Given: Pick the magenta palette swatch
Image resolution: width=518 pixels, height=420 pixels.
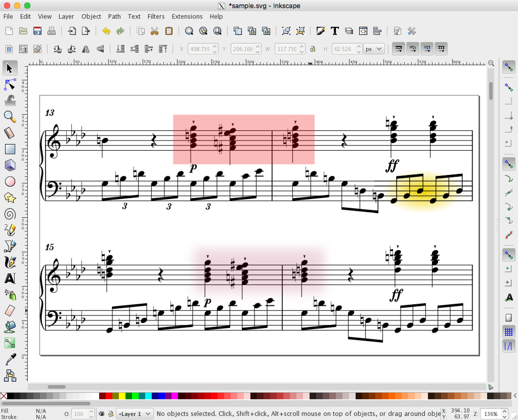Looking at the screenshot, I should click(175, 396).
